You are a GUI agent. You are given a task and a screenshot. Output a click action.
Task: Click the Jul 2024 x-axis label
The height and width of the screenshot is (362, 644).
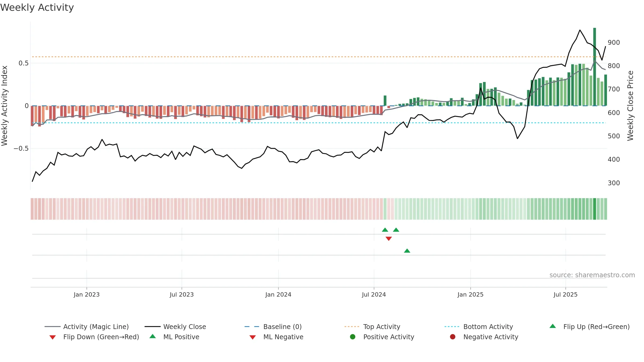pyautogui.click(x=374, y=294)
